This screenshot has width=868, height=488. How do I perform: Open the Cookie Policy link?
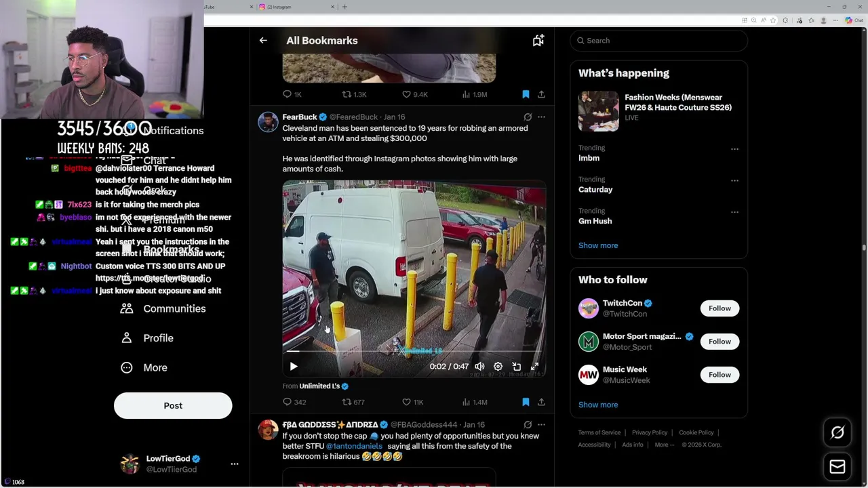[696, 432]
